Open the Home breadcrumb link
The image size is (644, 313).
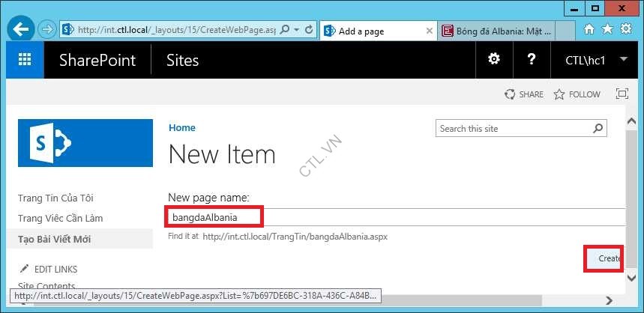182,128
